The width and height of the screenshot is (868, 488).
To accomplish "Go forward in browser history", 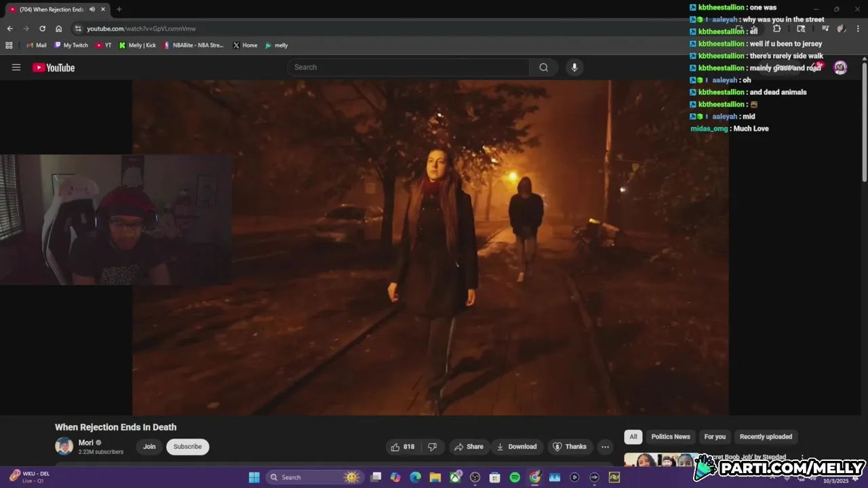I will [26, 28].
